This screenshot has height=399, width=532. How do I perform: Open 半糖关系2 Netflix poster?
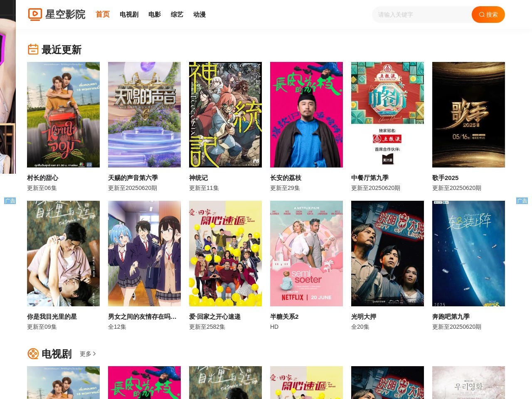(306, 254)
